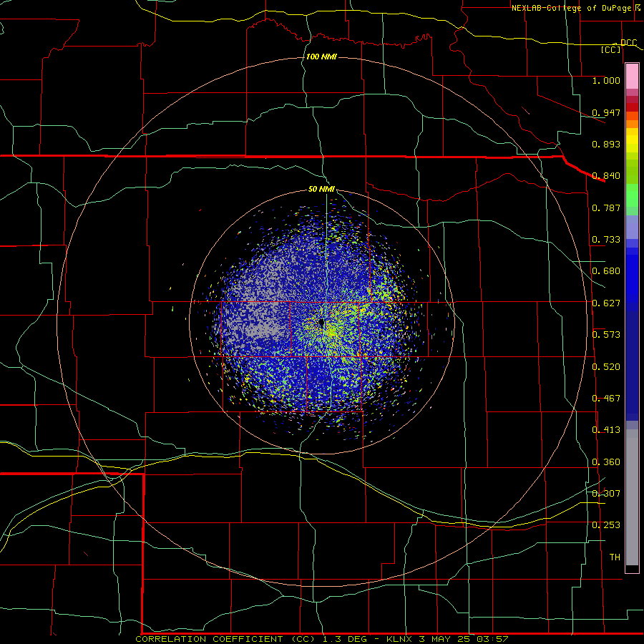Click the [CC] color scale unit label
This screenshot has width=644, height=644.
pyautogui.click(x=611, y=49)
